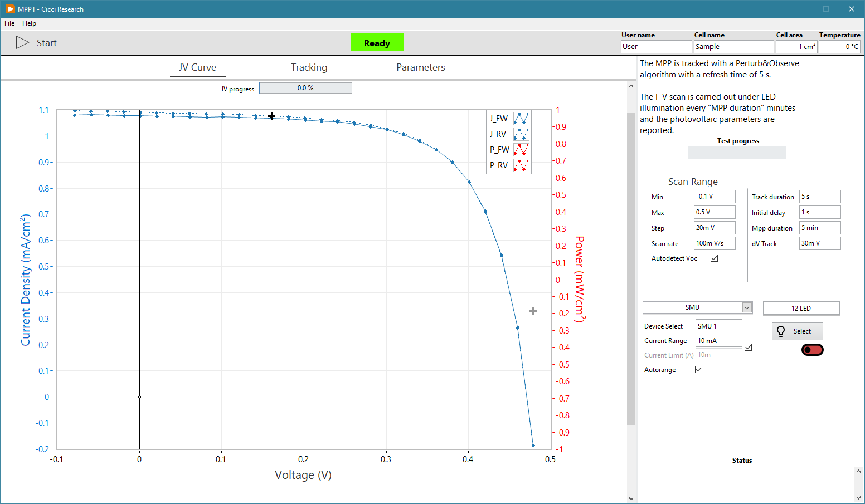This screenshot has height=504, width=865.
Task: Click the JV progress bar
Action: coord(305,87)
